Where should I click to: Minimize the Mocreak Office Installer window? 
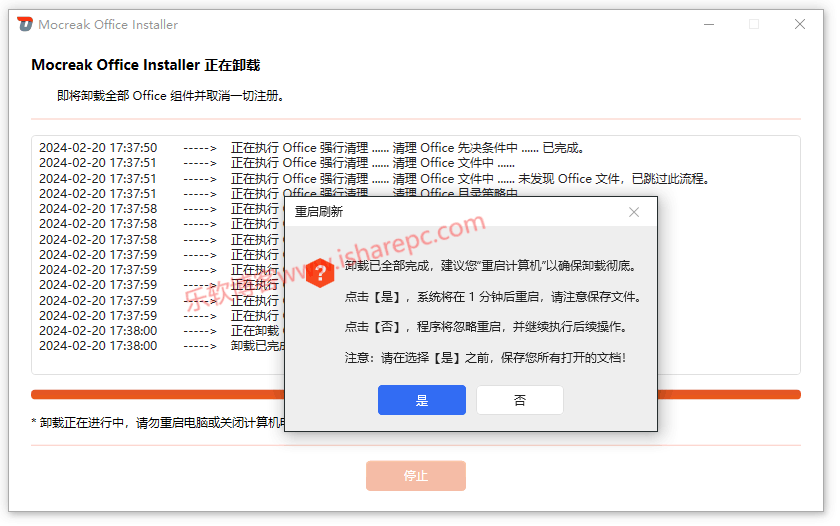click(x=709, y=24)
